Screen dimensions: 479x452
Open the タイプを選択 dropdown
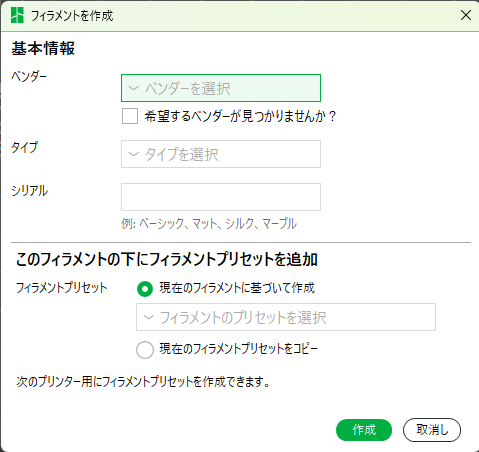point(221,154)
